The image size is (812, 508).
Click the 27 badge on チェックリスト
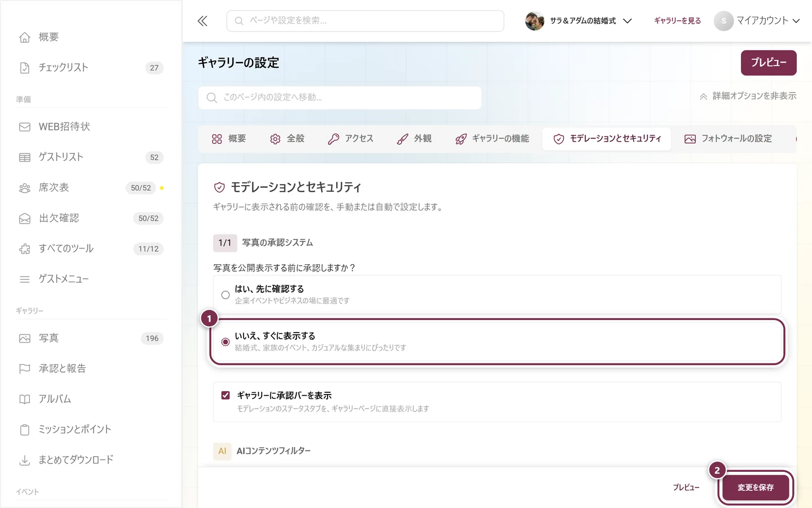click(x=154, y=68)
